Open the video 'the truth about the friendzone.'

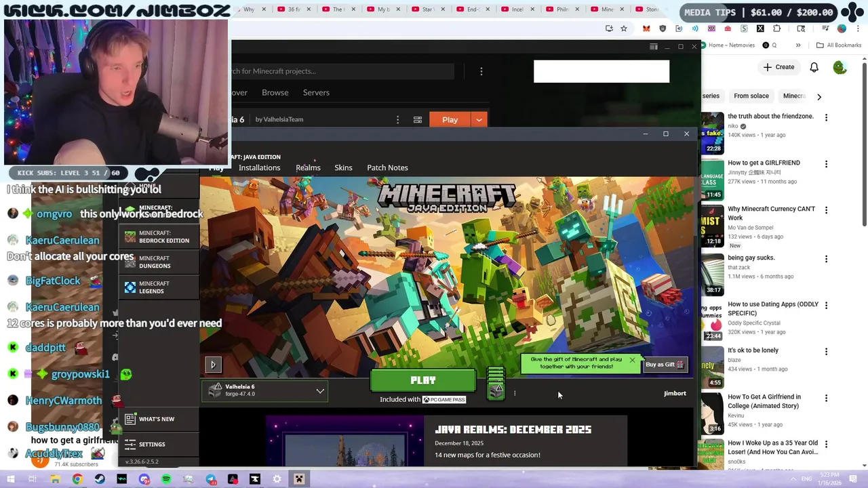(770, 117)
